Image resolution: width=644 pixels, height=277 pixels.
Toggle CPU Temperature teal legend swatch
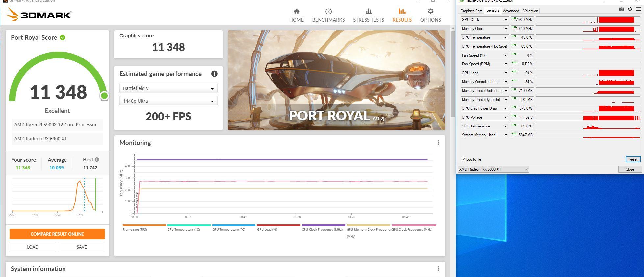click(189, 225)
